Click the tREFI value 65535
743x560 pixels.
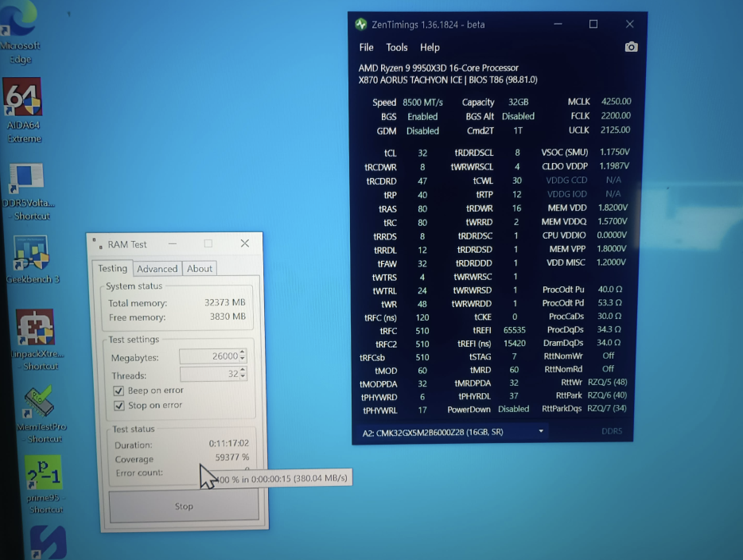click(515, 330)
